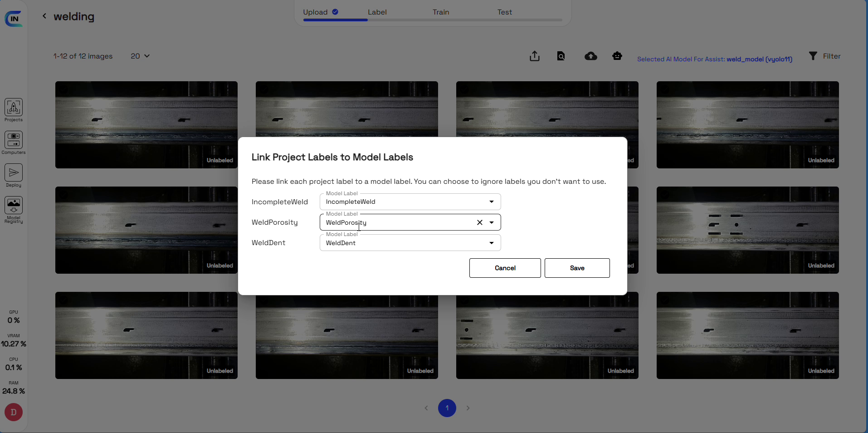Go back from the welding project
868x433 pixels.
[44, 16]
